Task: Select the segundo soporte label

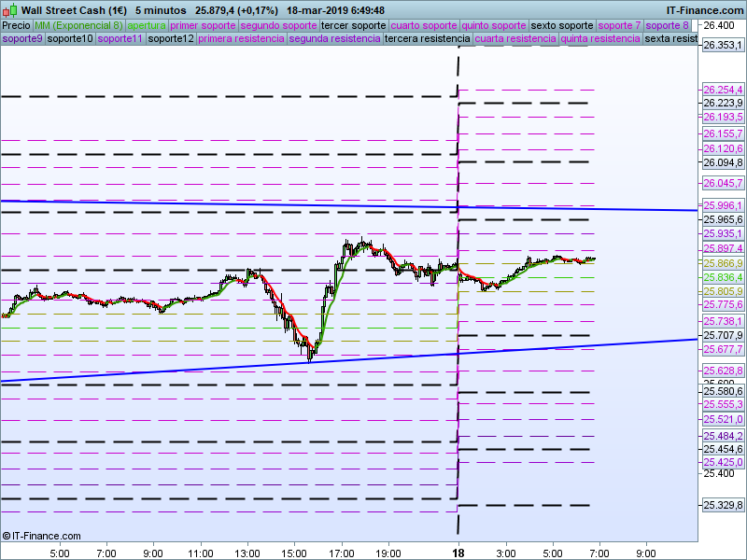Action: click(278, 25)
